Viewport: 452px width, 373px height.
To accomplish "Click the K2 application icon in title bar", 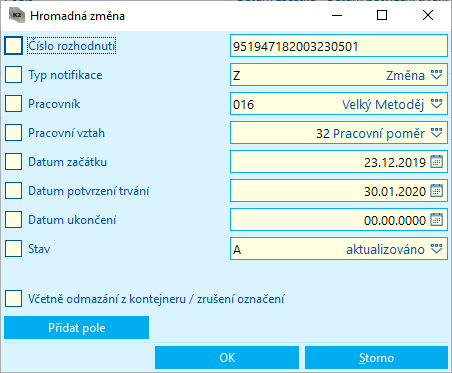I will [17, 15].
